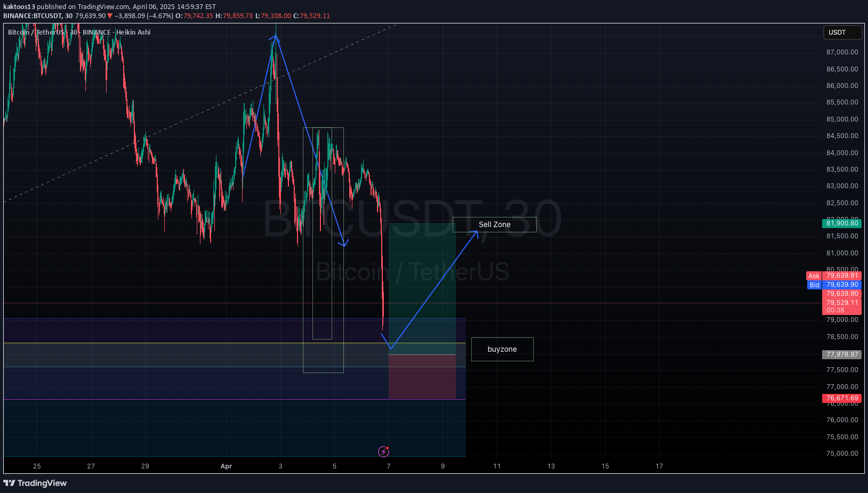This screenshot has height=493, width=868.
Task: Click the high value H:79,859.73
Action: coord(234,16)
